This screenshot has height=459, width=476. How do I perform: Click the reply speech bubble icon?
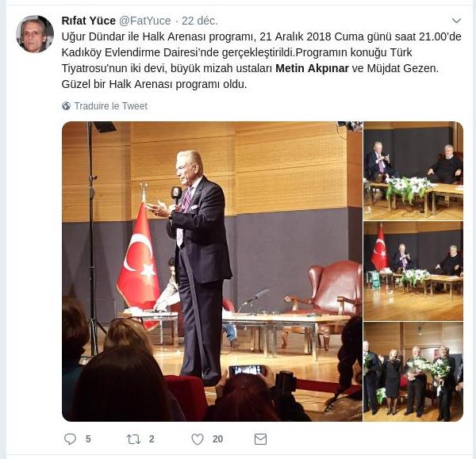pos(70,439)
